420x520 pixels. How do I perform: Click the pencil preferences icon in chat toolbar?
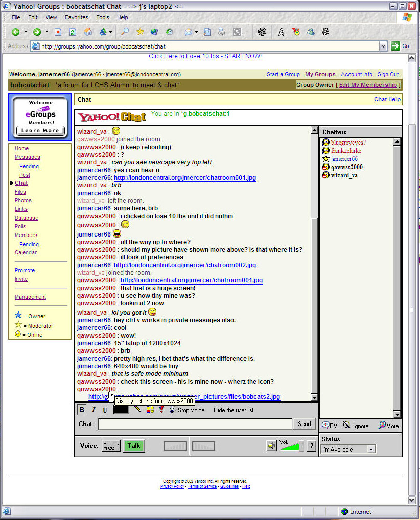(138, 409)
